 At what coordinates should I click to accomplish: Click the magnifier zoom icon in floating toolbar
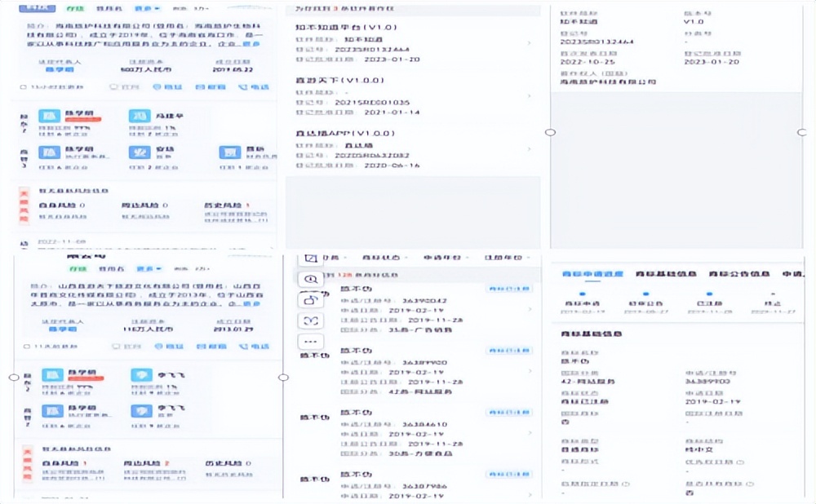(310, 279)
